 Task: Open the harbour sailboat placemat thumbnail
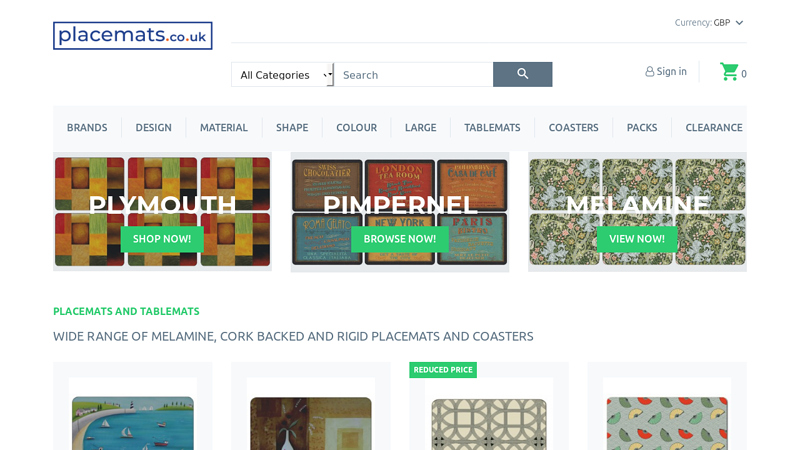133,423
